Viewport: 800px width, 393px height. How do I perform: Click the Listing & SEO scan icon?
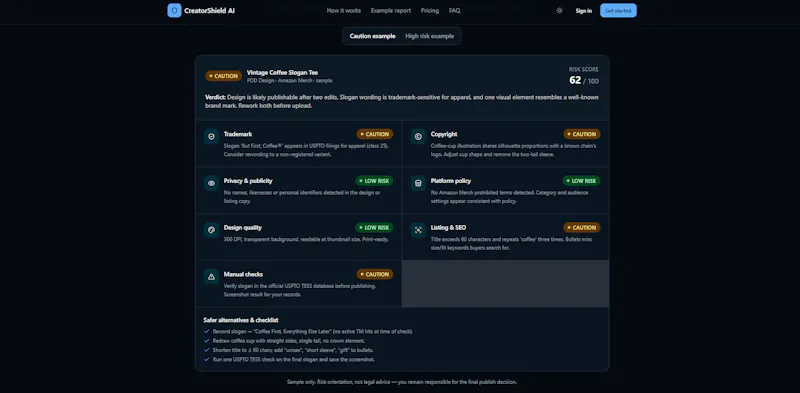point(418,230)
